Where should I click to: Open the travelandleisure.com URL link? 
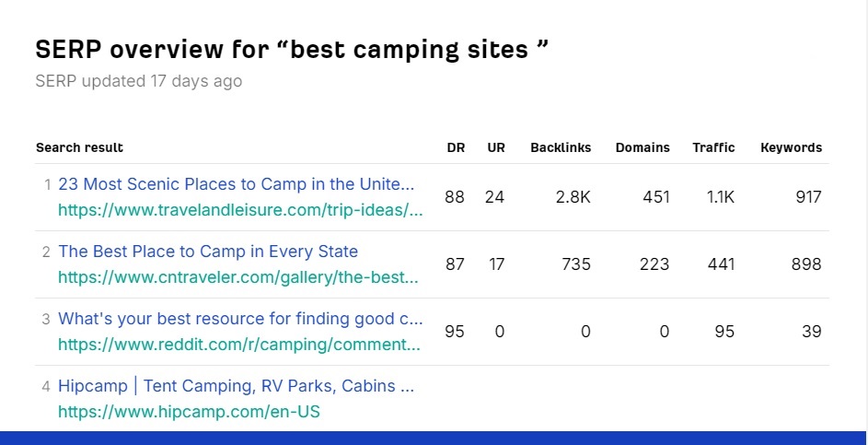[x=240, y=210]
